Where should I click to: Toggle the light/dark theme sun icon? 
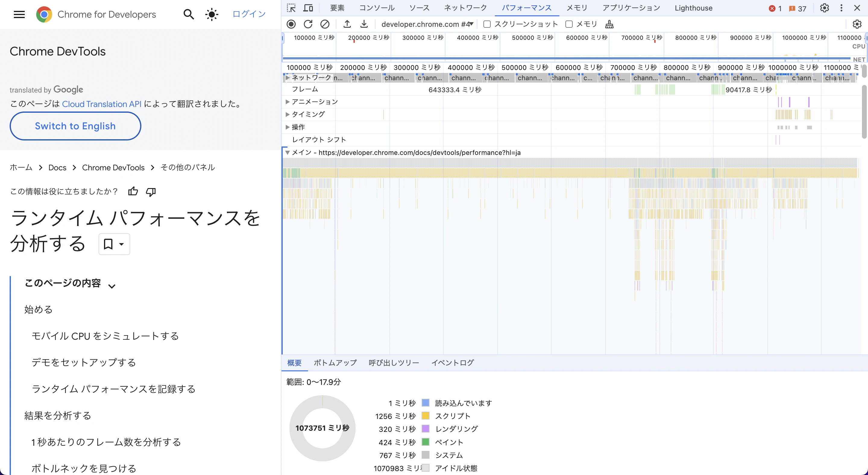[212, 14]
